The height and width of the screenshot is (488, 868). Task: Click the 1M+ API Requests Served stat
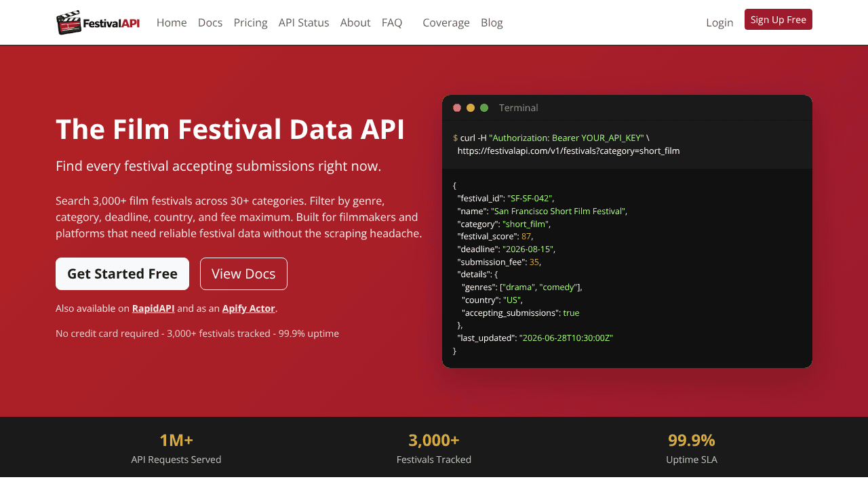click(176, 448)
